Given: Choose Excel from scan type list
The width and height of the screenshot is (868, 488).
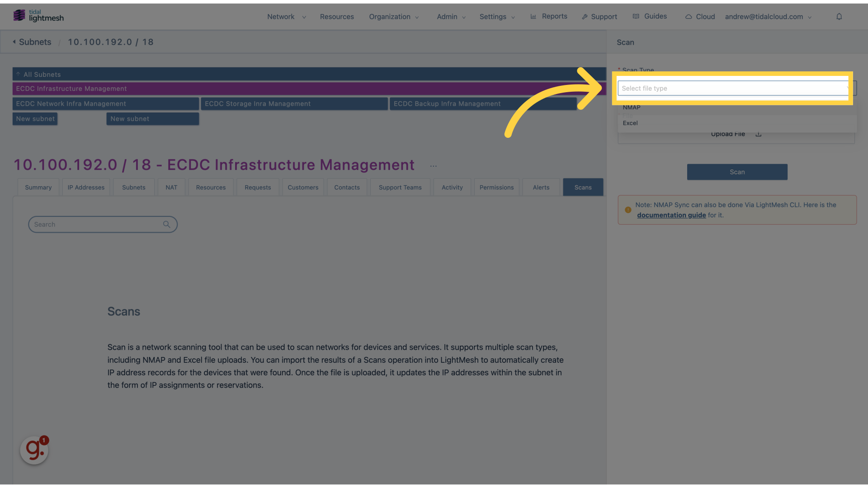Looking at the screenshot, I should pos(737,123).
